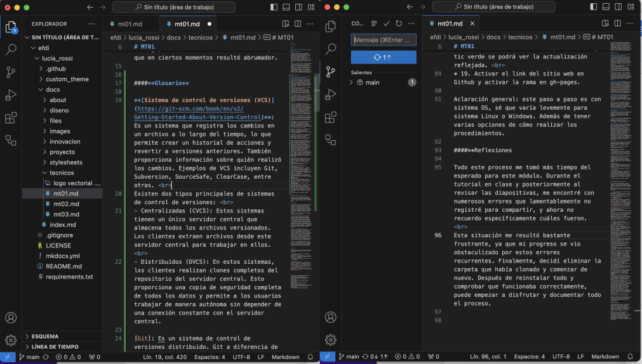
Task: Toggle primary sidebar in left window title bar
Action: [x=274, y=8]
